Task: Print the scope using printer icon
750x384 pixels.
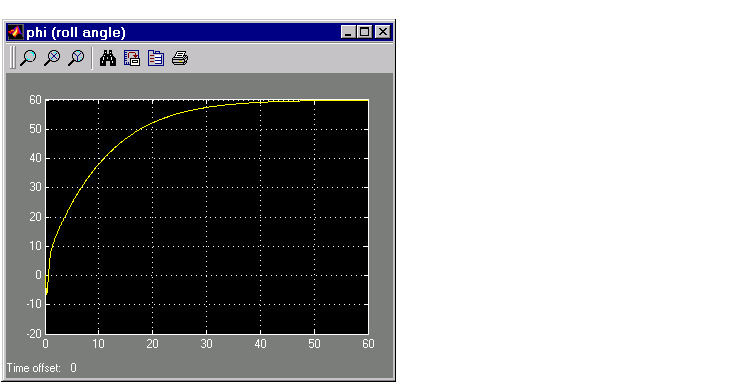Action: 180,58
